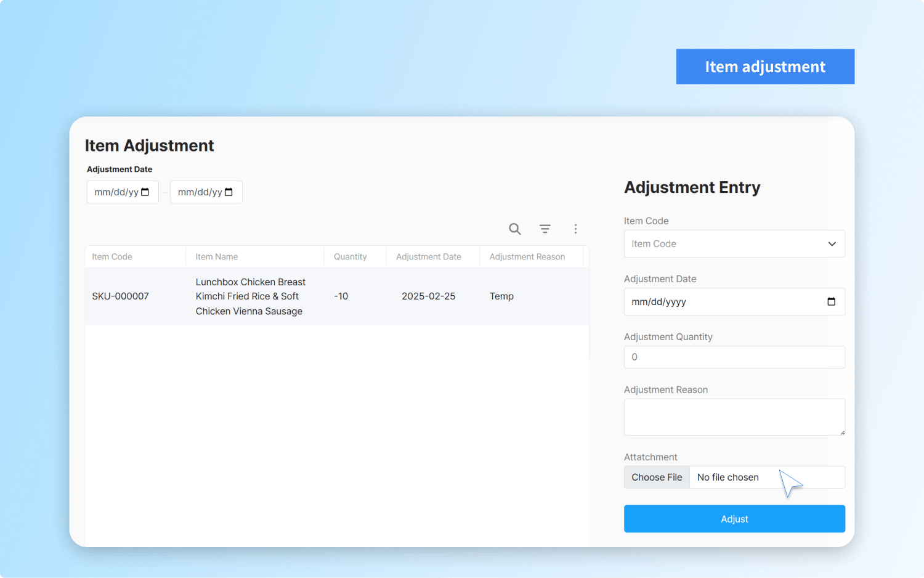The image size is (924, 578).
Task: Open the table search icon
Action: (x=515, y=229)
